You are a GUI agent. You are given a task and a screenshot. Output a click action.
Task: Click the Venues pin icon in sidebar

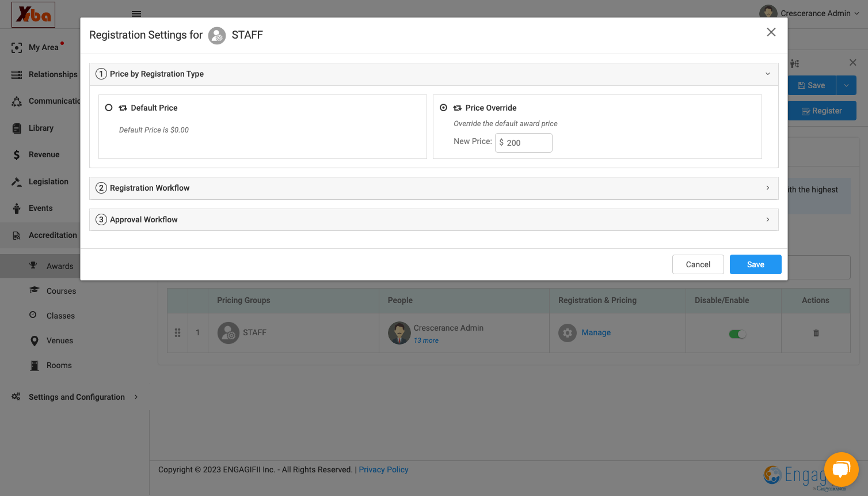click(35, 340)
